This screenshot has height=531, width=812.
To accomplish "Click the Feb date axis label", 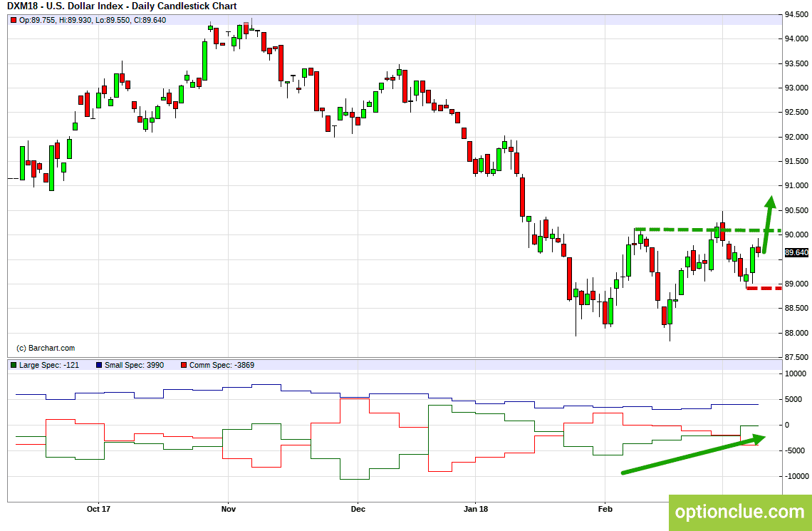I will point(605,509).
